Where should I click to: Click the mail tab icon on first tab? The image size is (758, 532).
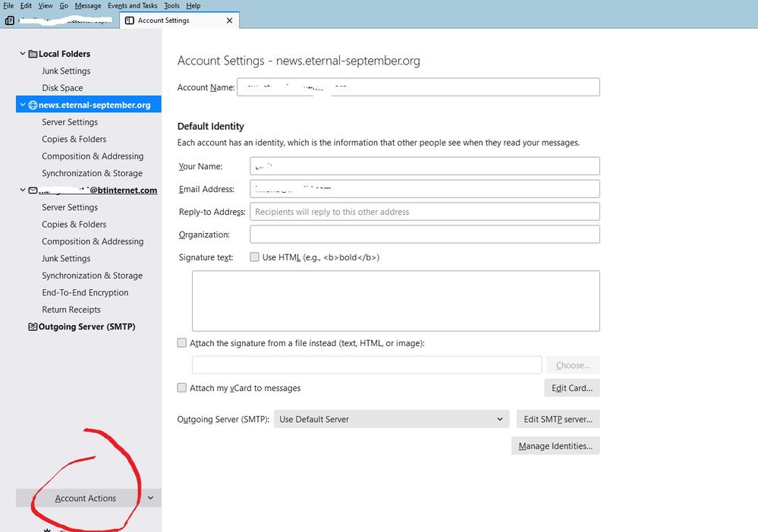pos(11,20)
